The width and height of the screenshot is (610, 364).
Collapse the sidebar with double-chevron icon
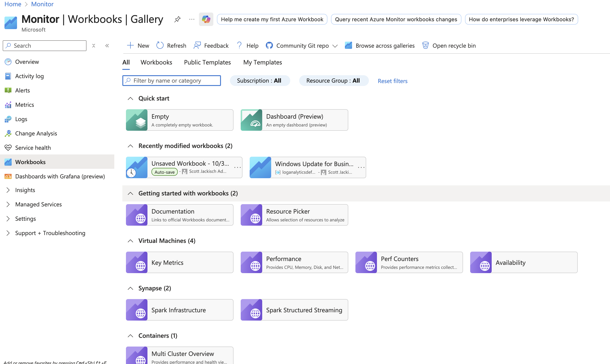coord(107,46)
